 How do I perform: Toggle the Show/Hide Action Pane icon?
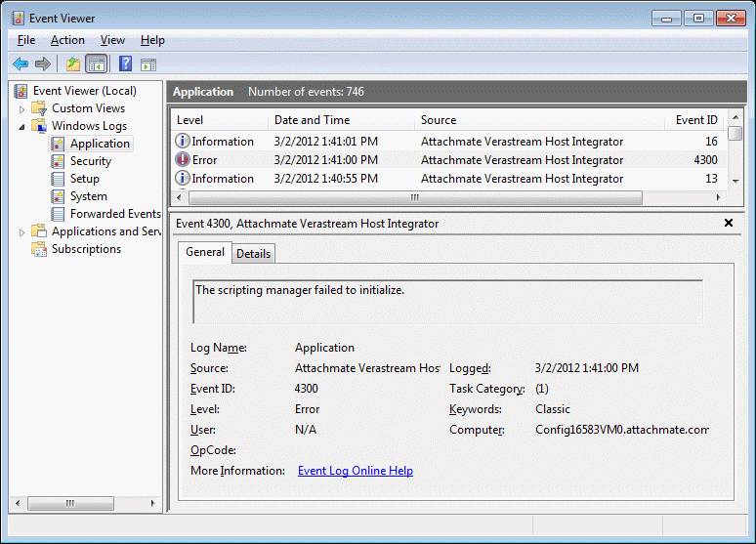pyautogui.click(x=148, y=64)
